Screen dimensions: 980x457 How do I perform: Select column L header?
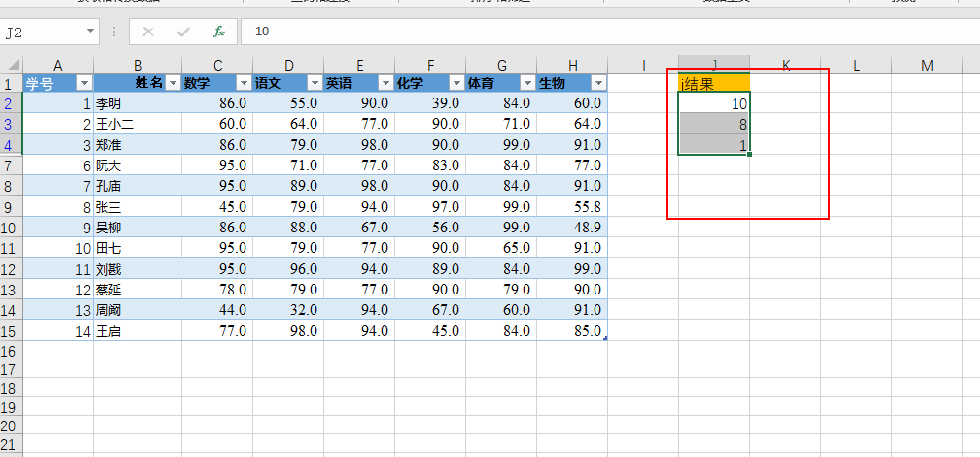856,65
